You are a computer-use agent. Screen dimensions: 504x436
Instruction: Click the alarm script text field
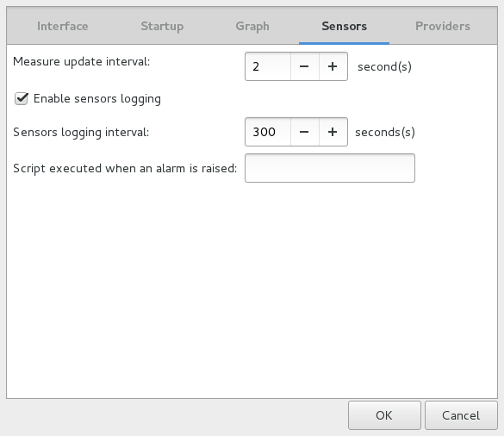point(330,168)
